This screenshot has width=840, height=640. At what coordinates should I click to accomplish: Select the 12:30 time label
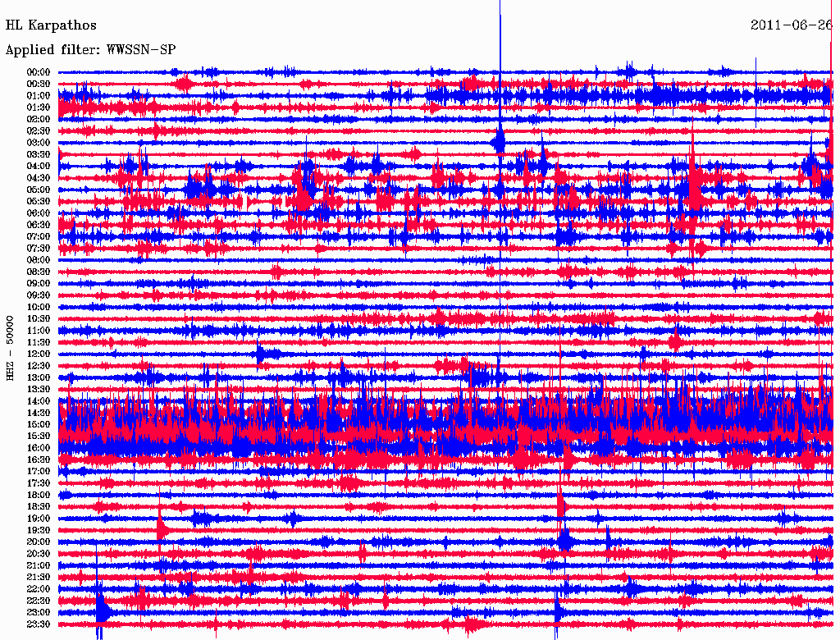click(x=39, y=366)
